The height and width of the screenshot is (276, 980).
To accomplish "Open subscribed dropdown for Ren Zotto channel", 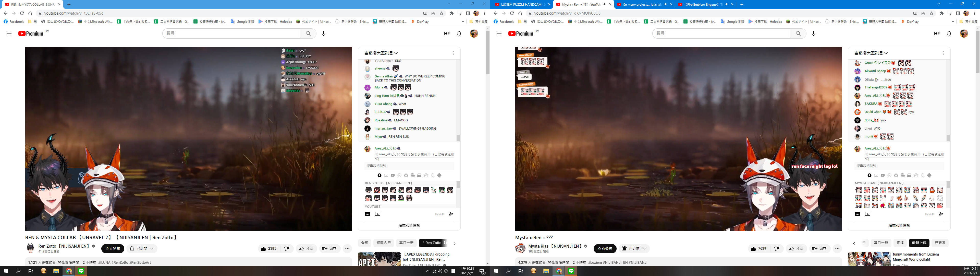I will 142,249.
